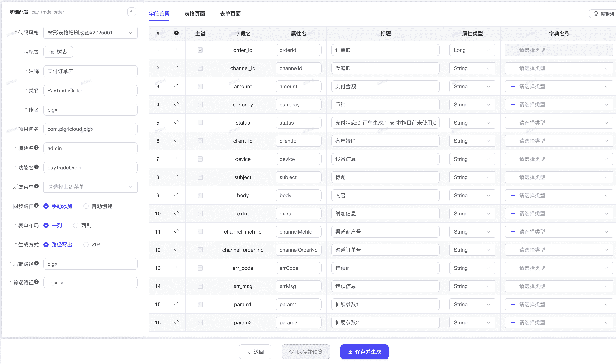The width and height of the screenshot is (616, 364).
Task: Switch to the 表格页面 tab
Action: tap(194, 14)
